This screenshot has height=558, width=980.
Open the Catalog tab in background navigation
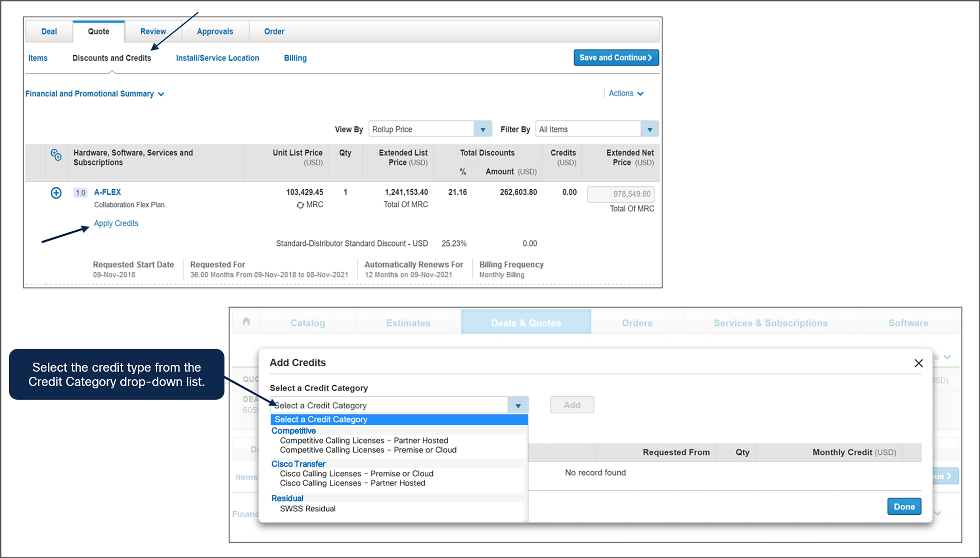coord(308,323)
